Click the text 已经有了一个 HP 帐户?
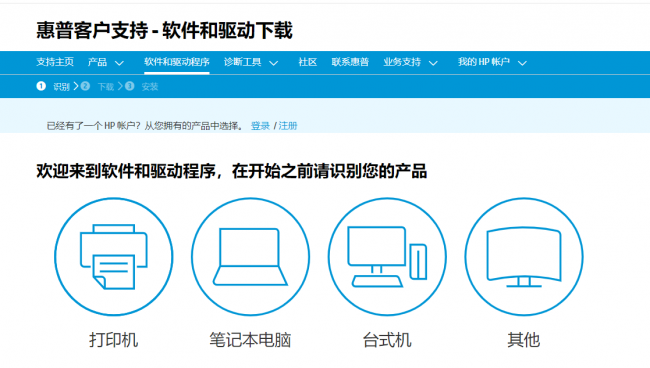Viewport: 650px width, 368px height. 94,126
